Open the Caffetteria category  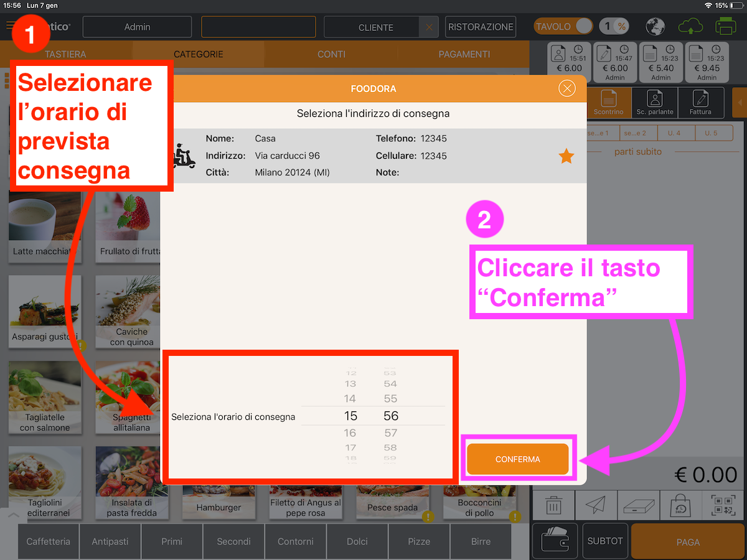(49, 541)
